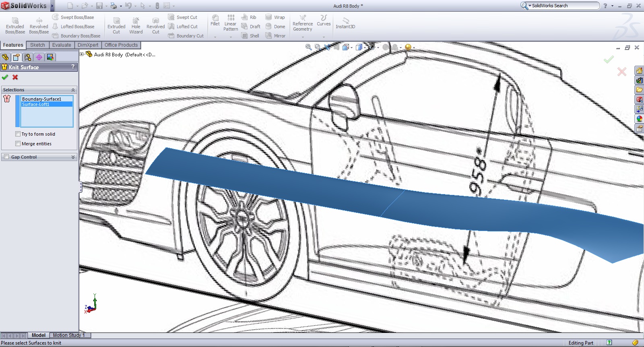Viewport: 644px width, 347px height.
Task: Open the Evaluate tab
Action: click(62, 45)
